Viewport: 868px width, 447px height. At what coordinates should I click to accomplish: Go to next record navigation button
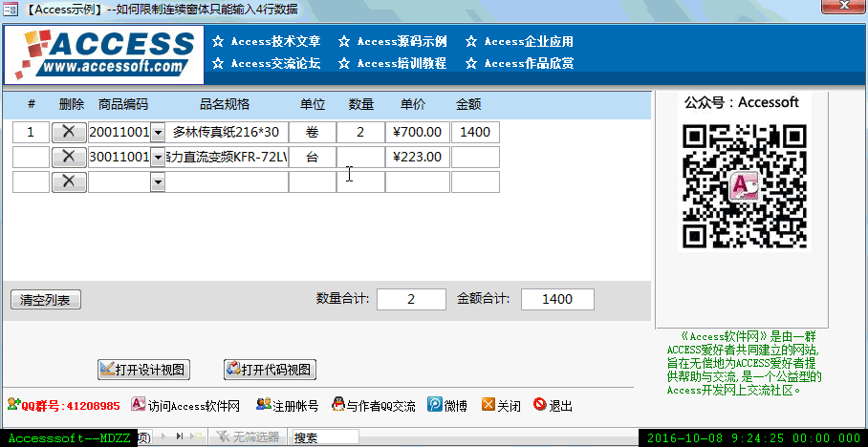[x=163, y=436]
